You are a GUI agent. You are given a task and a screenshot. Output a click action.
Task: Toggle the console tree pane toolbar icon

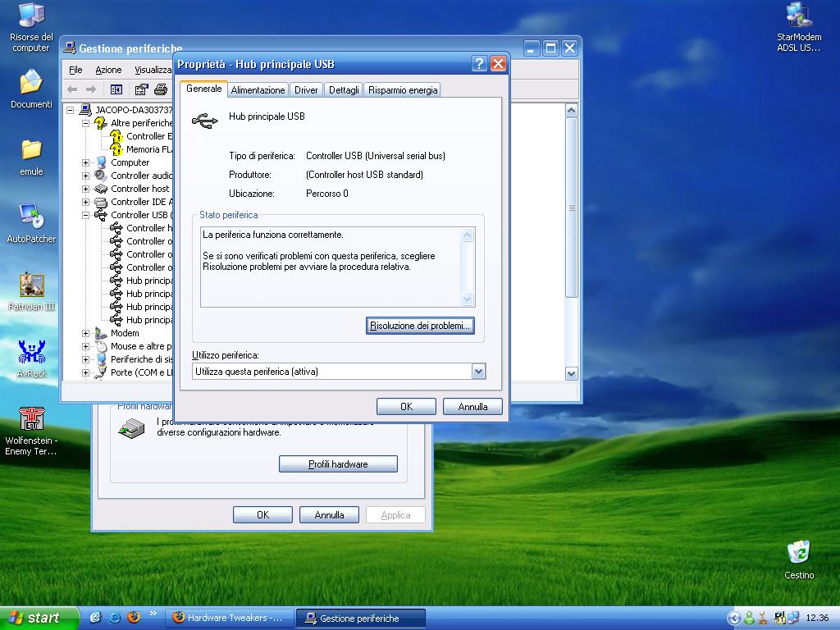[x=116, y=89]
